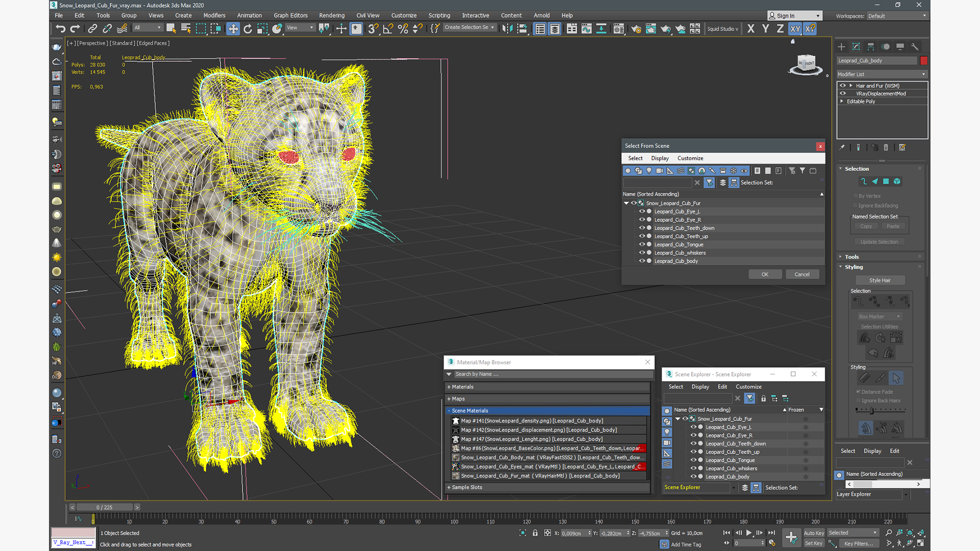Expand the Tools rollout
The height and width of the screenshot is (551, 980).
coord(851,257)
